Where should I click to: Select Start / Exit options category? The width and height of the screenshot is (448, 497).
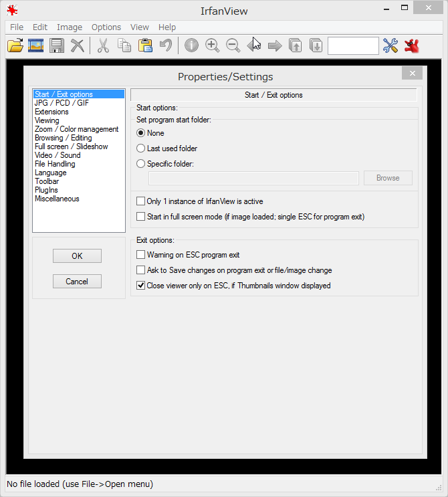click(x=79, y=94)
